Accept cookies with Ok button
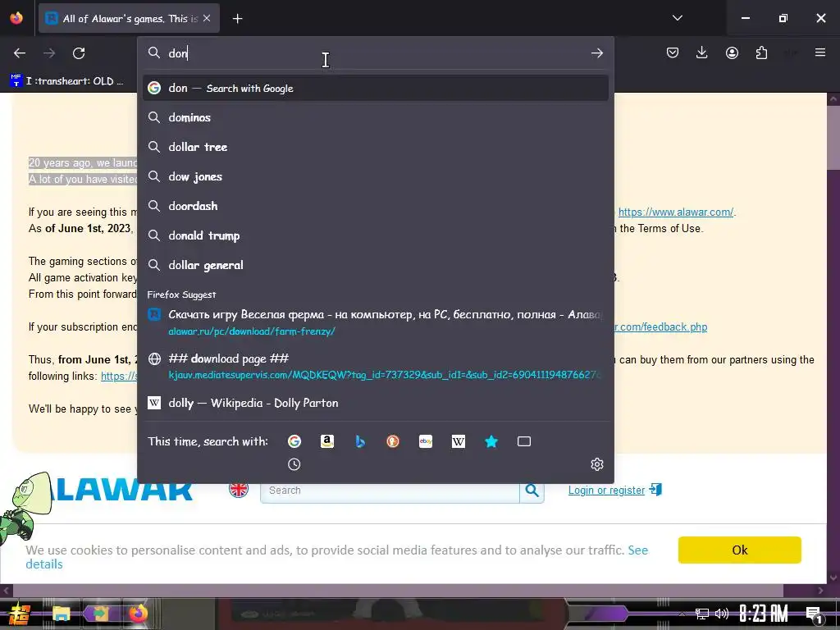 click(x=739, y=550)
